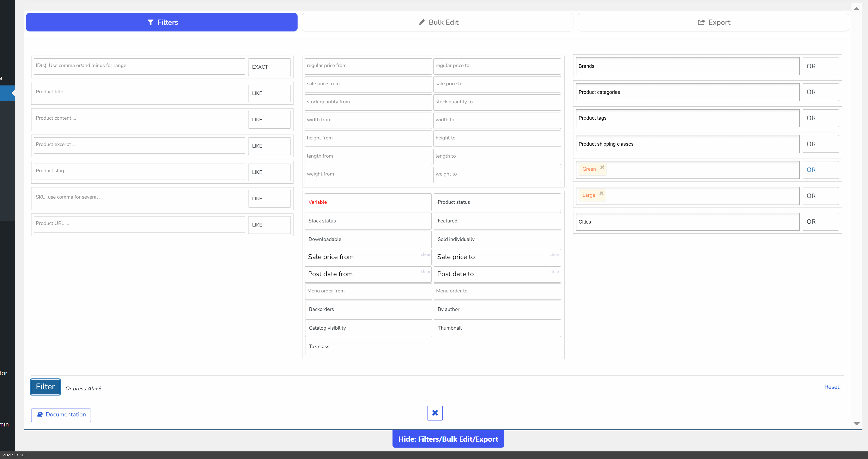Click the scroll down arrow icon
Viewport: 868px width, 459px height.
click(856, 424)
